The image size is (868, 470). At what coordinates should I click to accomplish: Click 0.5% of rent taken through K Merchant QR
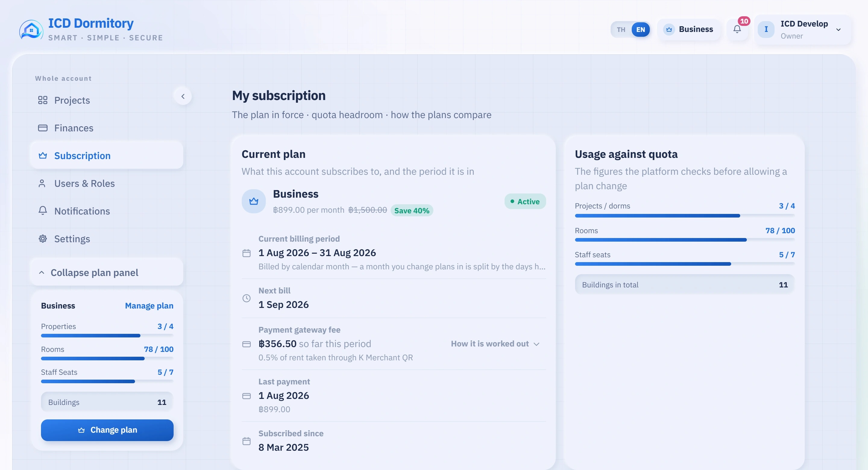point(336,357)
